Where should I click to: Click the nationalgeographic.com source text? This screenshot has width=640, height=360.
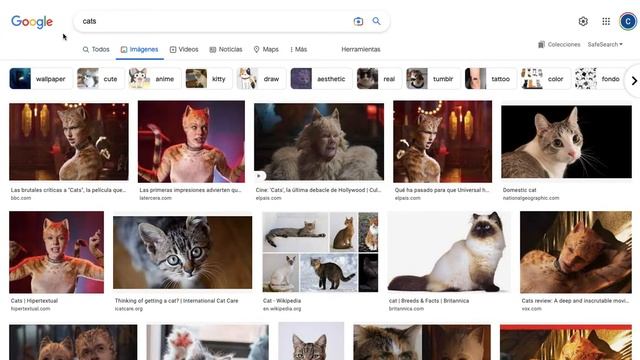click(531, 198)
